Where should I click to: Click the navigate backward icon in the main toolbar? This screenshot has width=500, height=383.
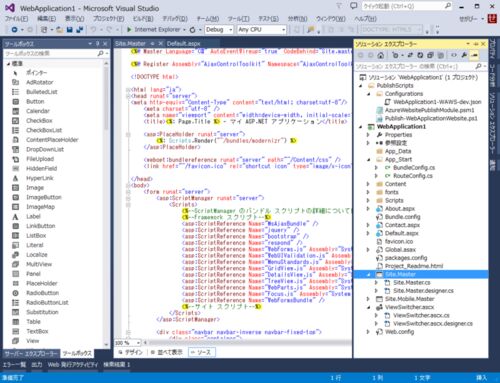click(x=14, y=30)
